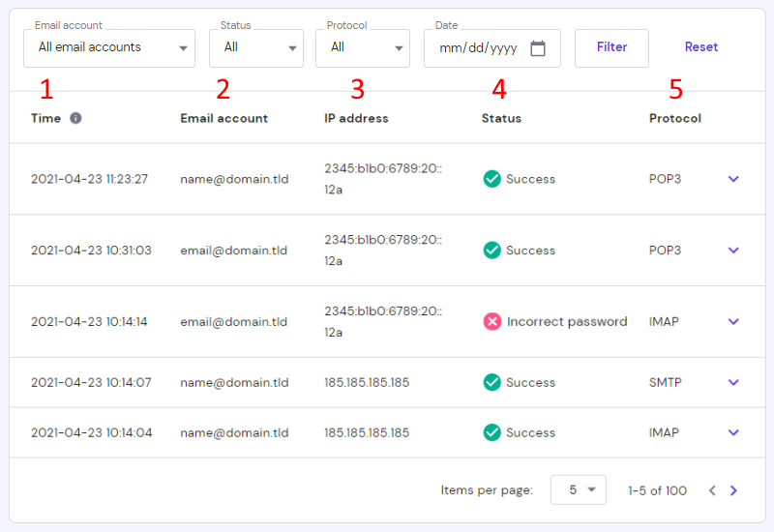
Task: Open the Email account dropdown
Action: (x=109, y=47)
